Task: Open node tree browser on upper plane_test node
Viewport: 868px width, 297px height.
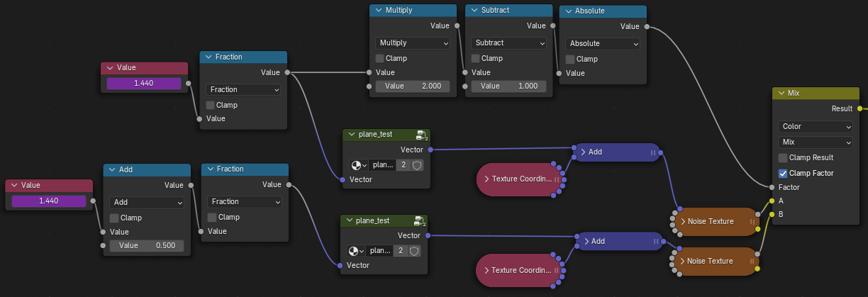Action: [357, 164]
